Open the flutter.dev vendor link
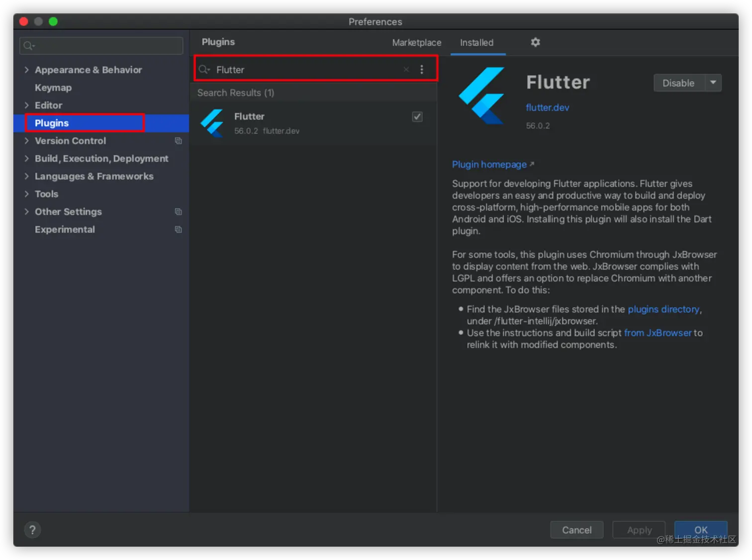This screenshot has width=752, height=560. click(x=548, y=107)
